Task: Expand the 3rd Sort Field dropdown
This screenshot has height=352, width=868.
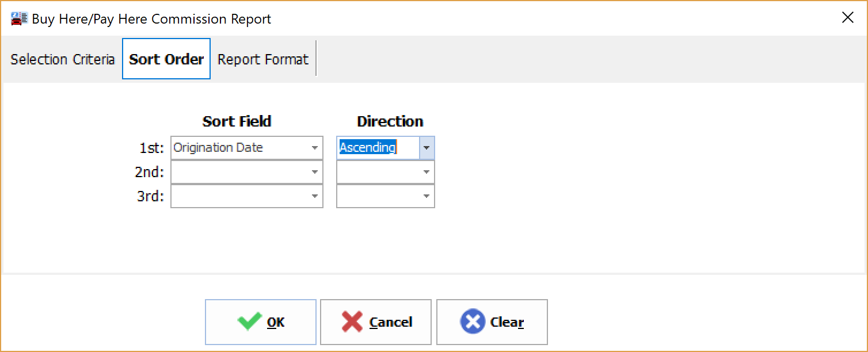Action: 315,196
